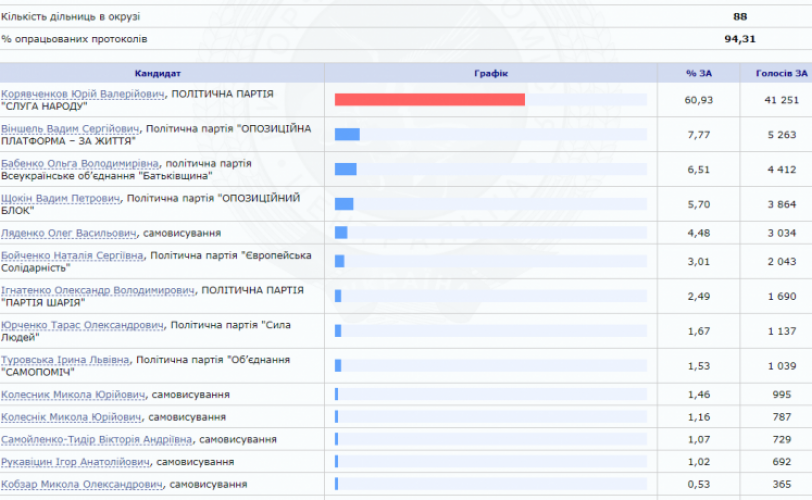The image size is (812, 500).
Task: Click the percentage value 1,53
Action: coord(699,365)
